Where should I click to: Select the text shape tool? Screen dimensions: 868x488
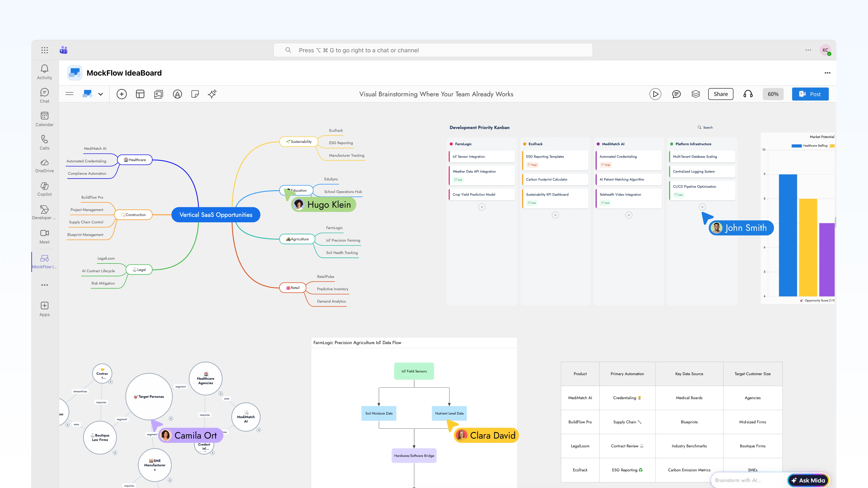click(177, 94)
